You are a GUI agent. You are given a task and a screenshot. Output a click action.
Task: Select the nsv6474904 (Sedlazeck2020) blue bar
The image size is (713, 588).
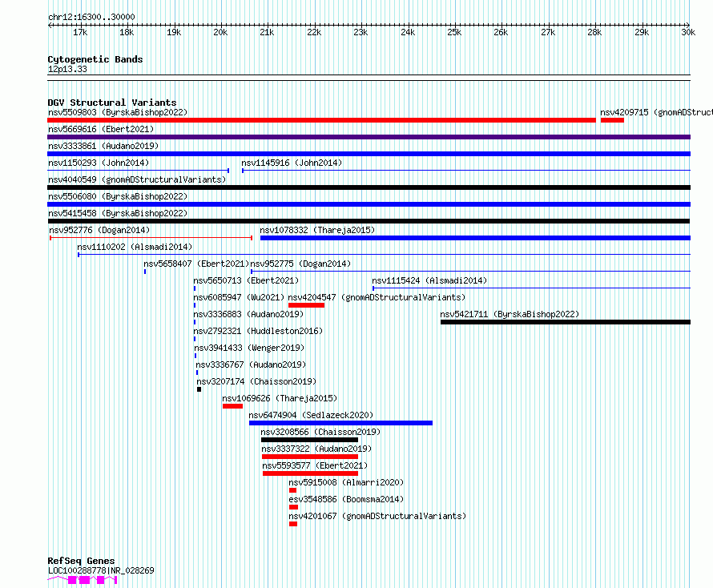(x=340, y=423)
